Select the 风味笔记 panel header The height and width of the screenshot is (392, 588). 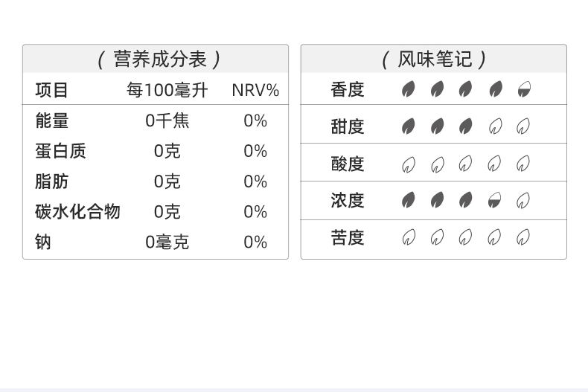[433, 59]
